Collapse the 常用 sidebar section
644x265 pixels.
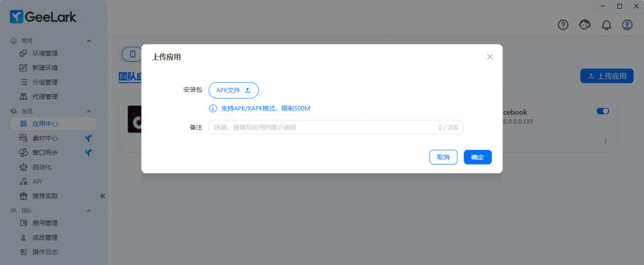coord(89,41)
